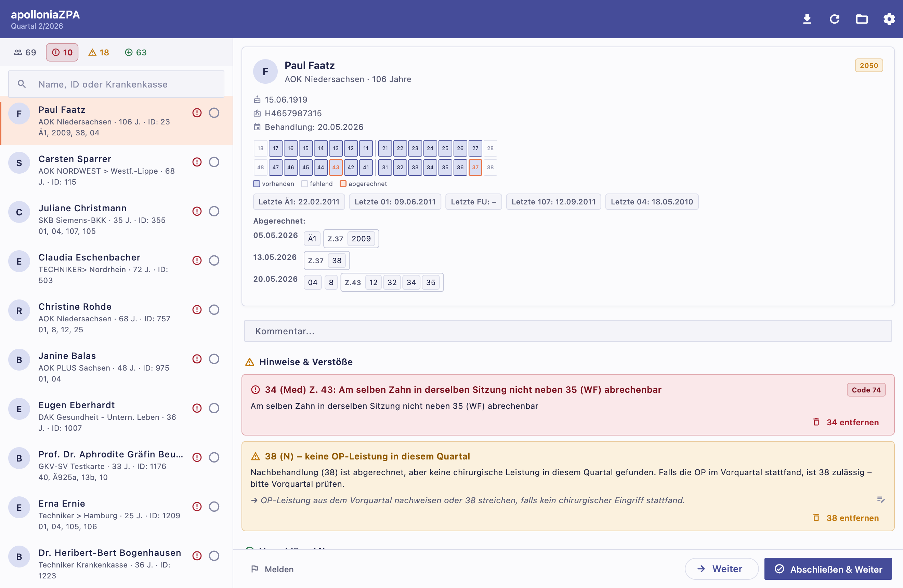
Task: Click Abschließen & Weiter button
Action: (828, 569)
